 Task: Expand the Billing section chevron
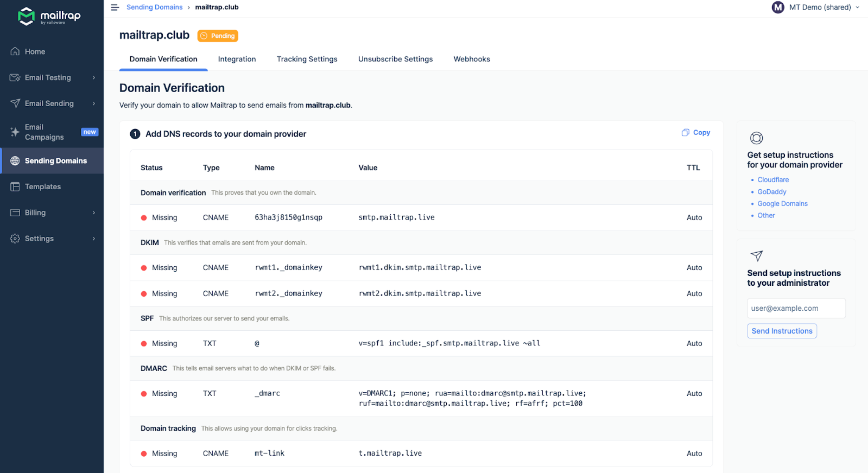[x=94, y=212]
